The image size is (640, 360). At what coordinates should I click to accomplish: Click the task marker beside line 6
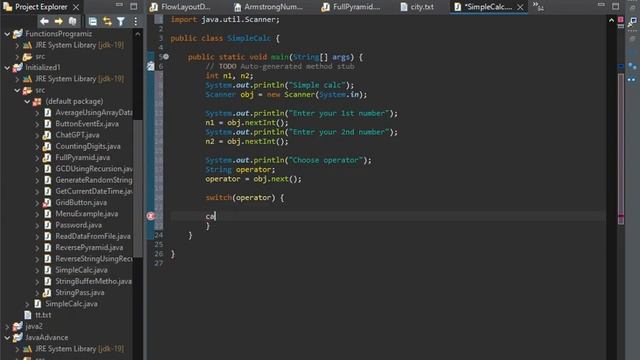pos(151,66)
